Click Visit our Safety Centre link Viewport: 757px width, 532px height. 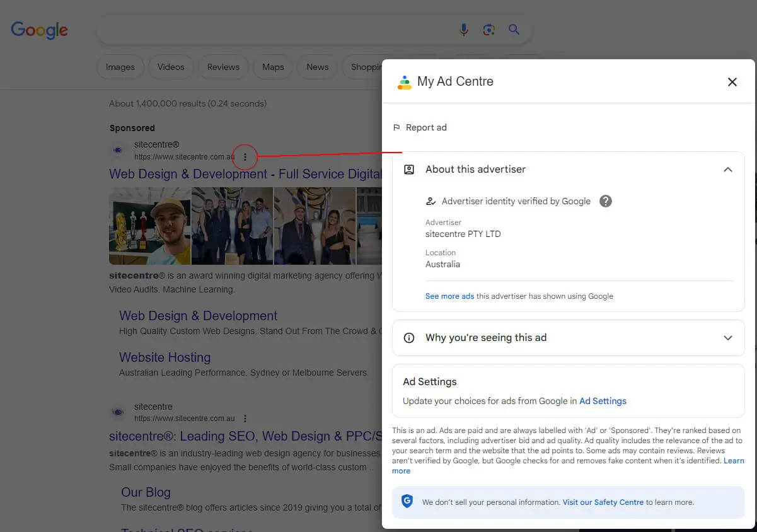(x=603, y=502)
